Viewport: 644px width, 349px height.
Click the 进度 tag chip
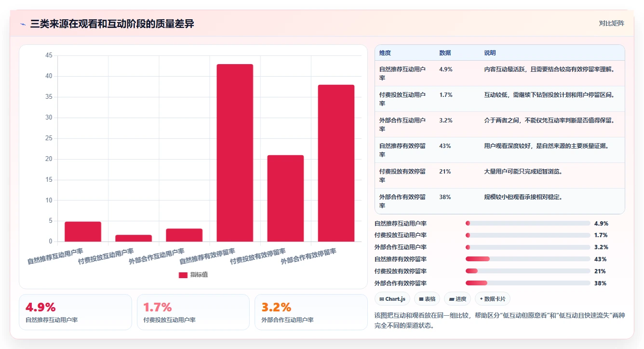point(457,299)
